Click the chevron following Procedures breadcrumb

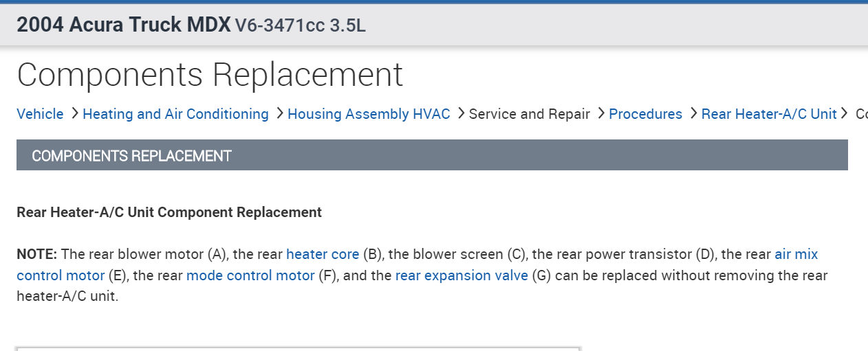coord(693,113)
